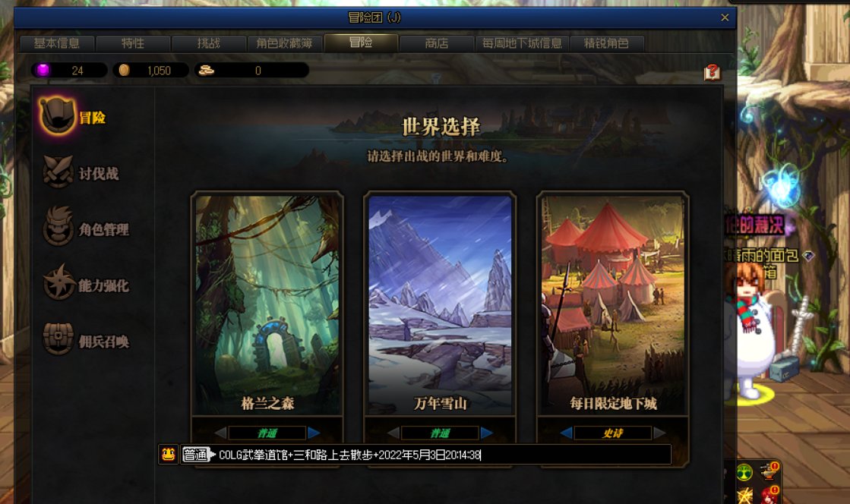
Task: Open the 讨伐战 crossed swords section
Action: pos(58,172)
